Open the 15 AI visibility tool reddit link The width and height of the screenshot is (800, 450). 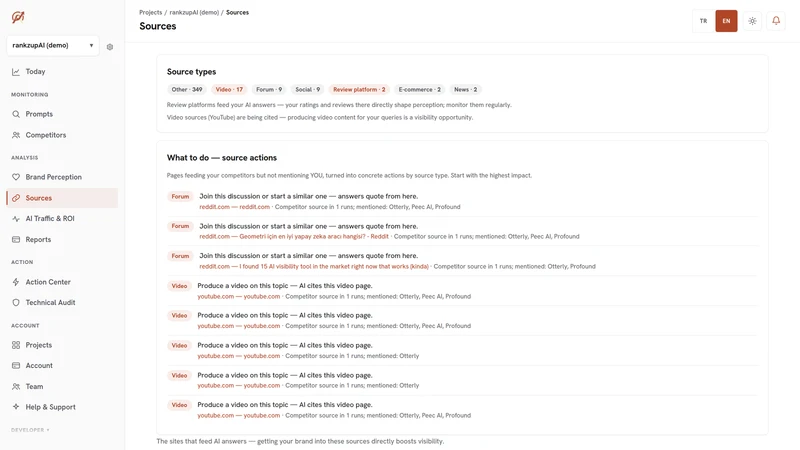(314, 266)
